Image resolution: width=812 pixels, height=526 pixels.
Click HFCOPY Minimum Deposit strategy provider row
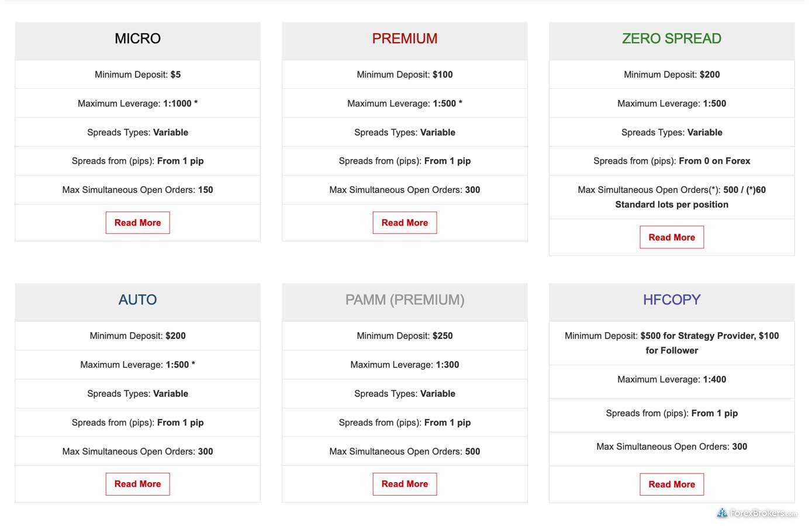click(x=672, y=343)
